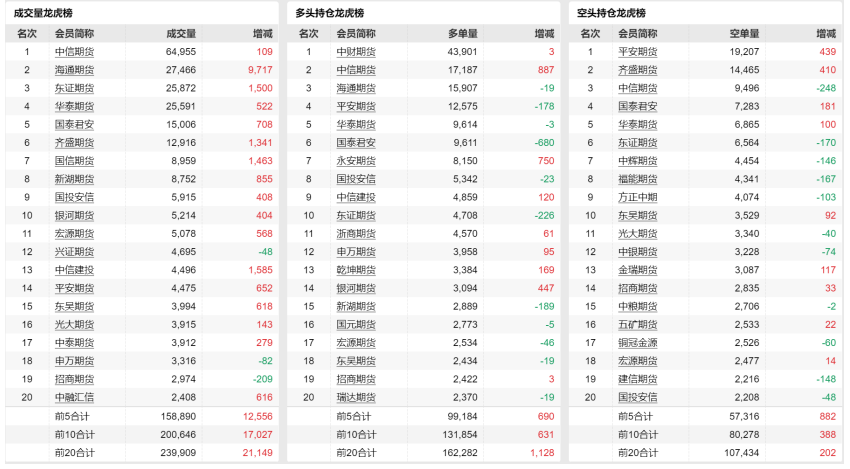Select the 成交量龙虎榜 panel title
The width and height of the screenshot is (850, 469).
click(x=43, y=13)
